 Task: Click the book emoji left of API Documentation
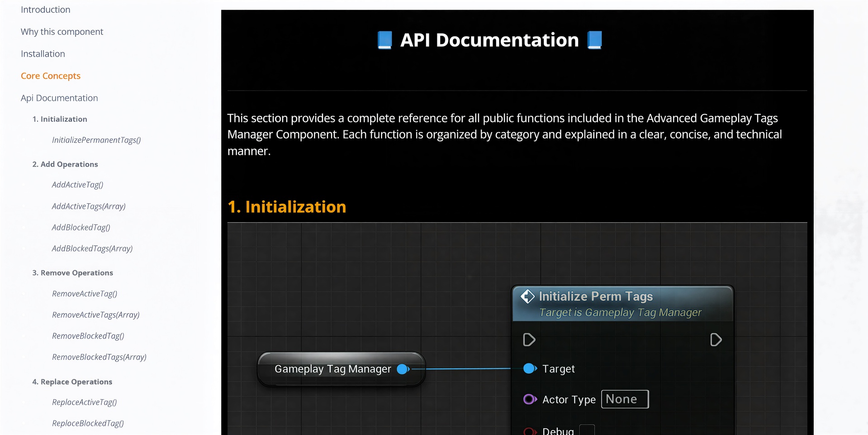point(385,40)
